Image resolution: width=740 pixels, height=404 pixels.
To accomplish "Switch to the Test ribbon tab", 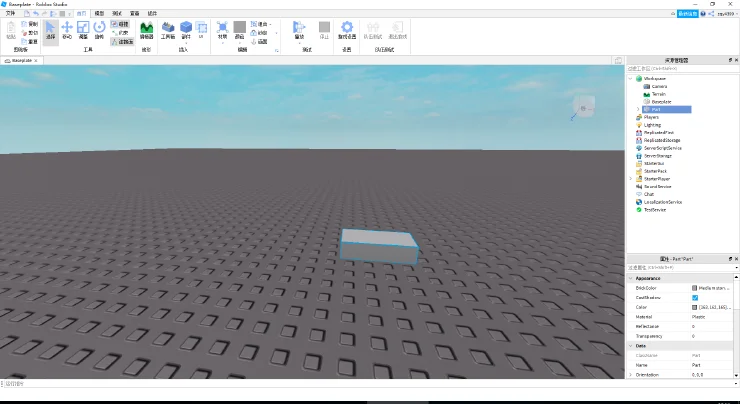I will coord(117,14).
